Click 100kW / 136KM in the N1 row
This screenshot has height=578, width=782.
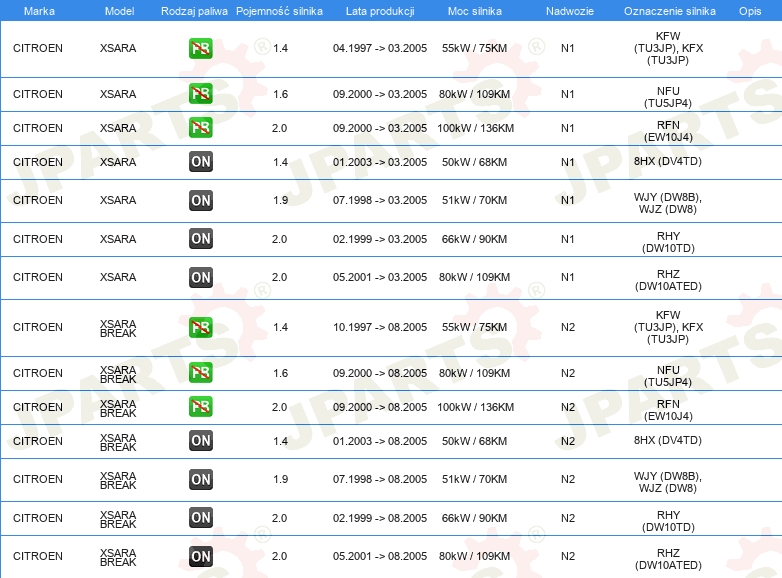coord(475,128)
